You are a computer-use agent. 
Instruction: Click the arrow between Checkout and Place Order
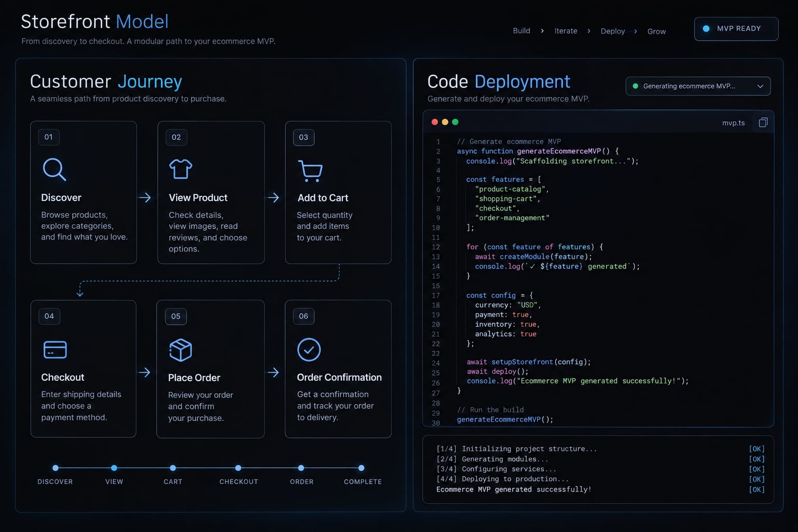pos(144,373)
